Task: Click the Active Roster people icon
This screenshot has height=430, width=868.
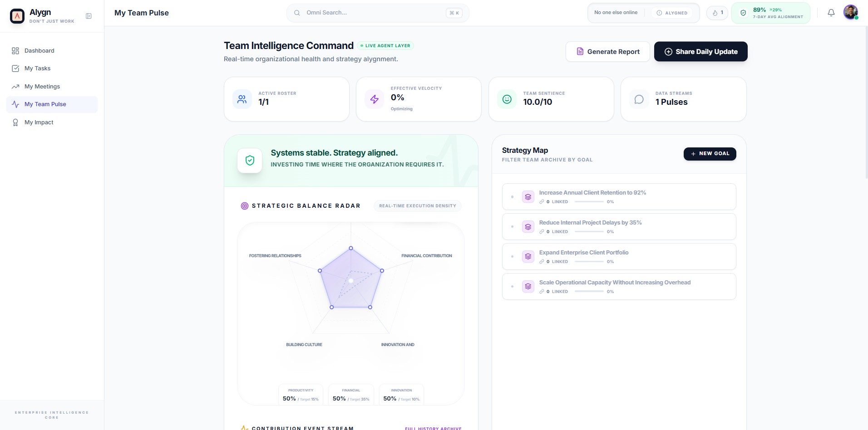Action: point(242,99)
